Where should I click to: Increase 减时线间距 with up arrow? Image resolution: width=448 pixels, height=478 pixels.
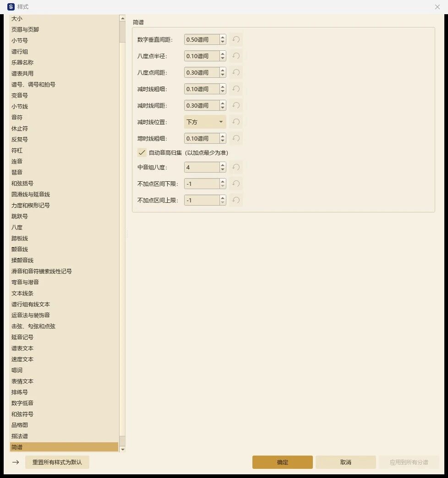tap(223, 103)
